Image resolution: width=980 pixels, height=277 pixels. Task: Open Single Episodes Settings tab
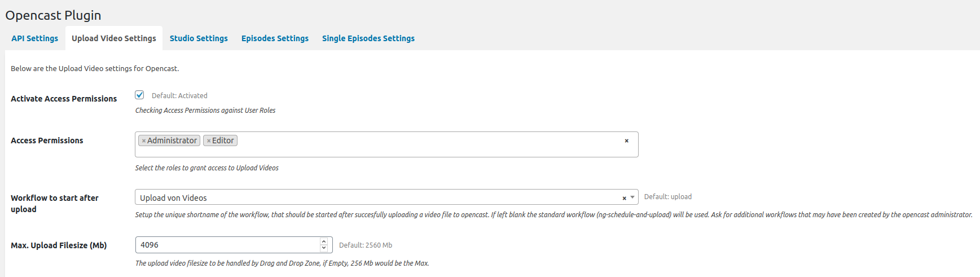click(x=368, y=38)
